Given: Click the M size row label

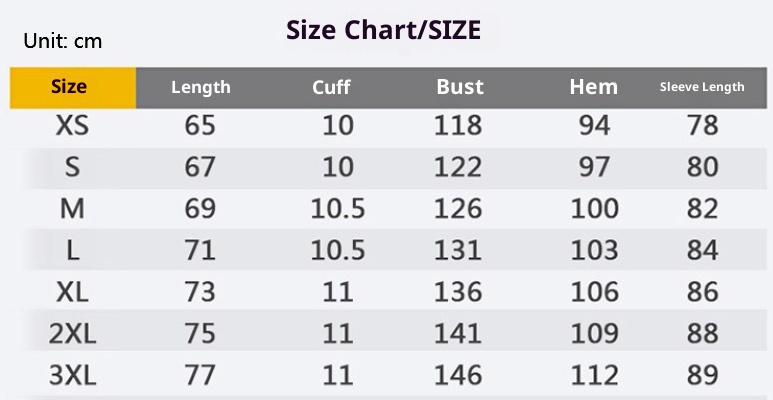Looking at the screenshot, I should [x=72, y=209].
